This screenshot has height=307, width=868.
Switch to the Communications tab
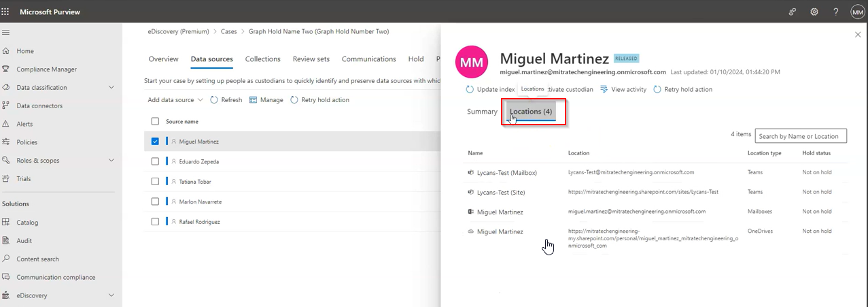[x=369, y=59]
